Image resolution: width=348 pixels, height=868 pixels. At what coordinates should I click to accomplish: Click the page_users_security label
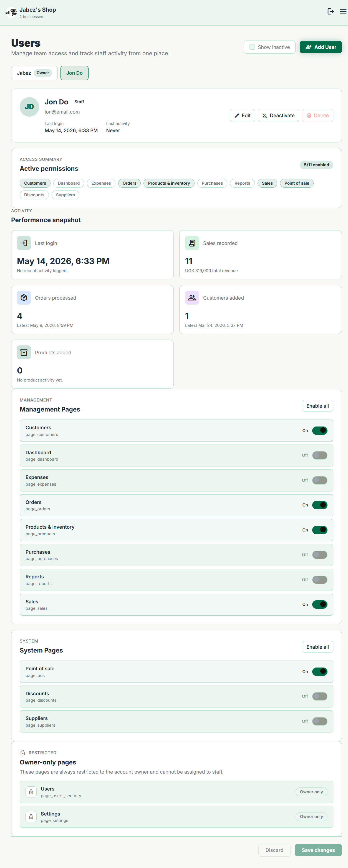[61, 796]
